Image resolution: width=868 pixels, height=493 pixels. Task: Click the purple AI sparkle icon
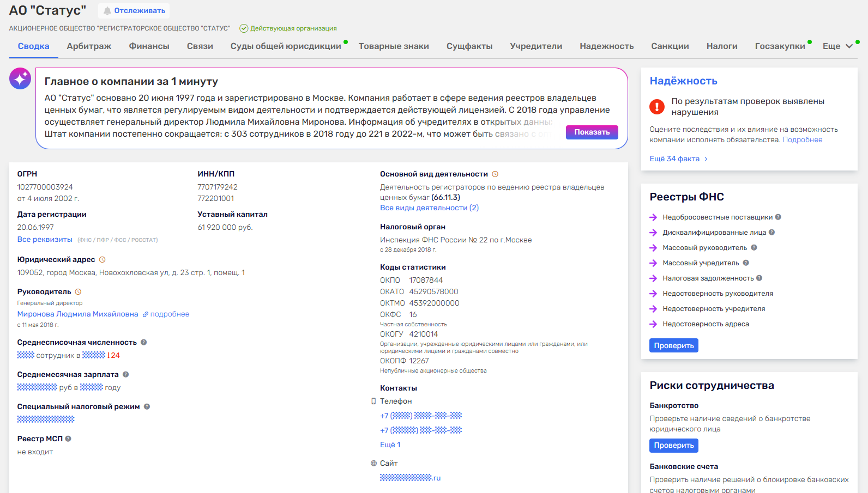20,79
